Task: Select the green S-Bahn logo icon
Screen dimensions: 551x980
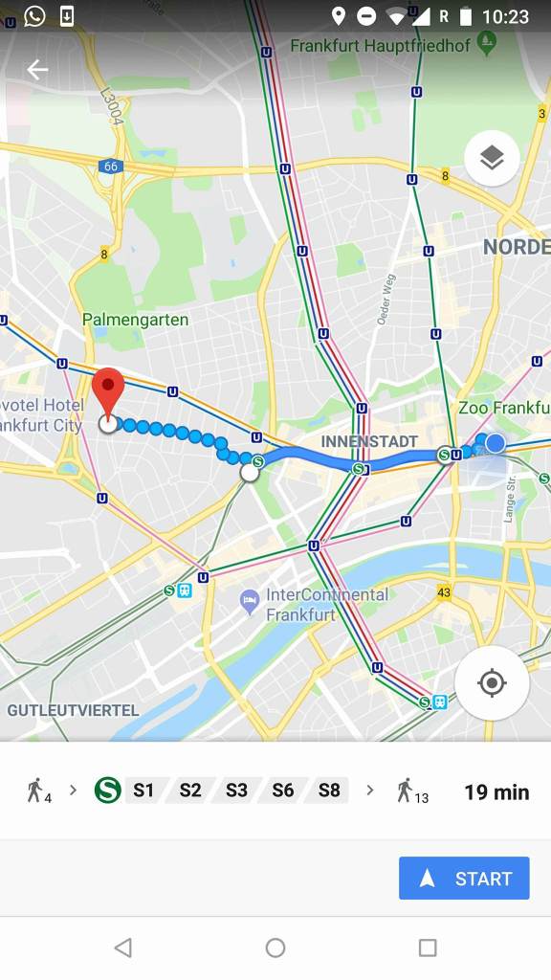Action: [107, 790]
